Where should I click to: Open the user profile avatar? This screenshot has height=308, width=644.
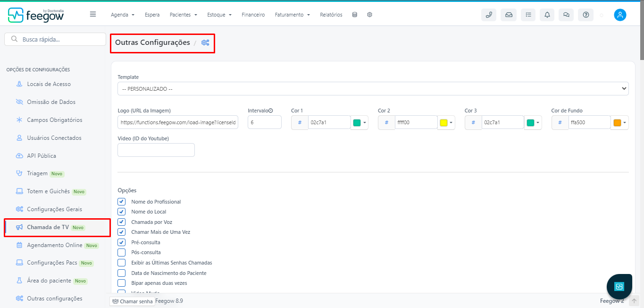(620, 15)
